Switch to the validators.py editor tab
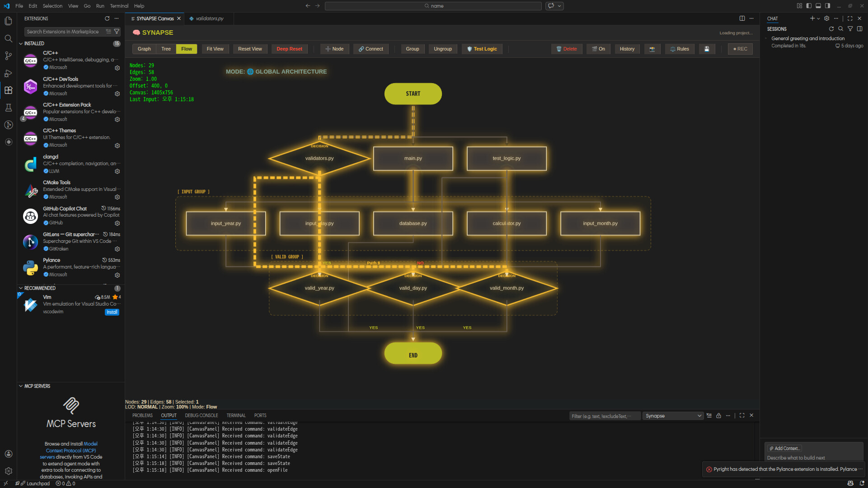Screen dimensions: 868x488 pos(209,19)
